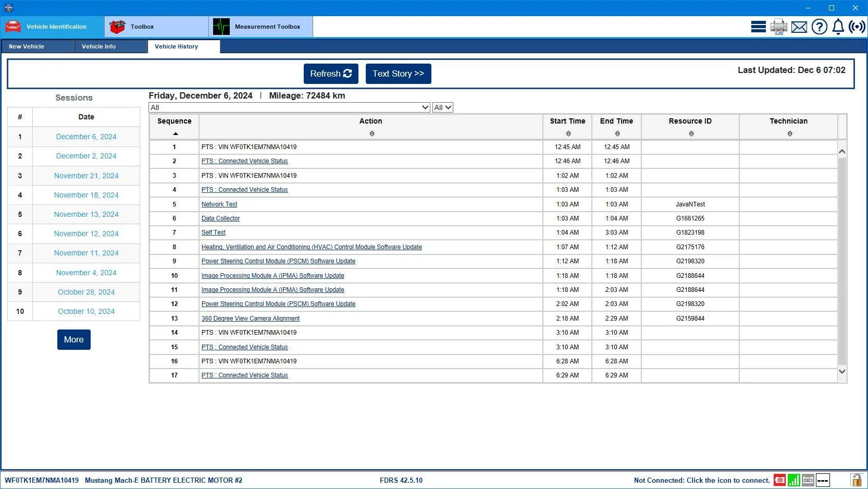Screen dimensions: 868x489
Task: Switch to the Vehicle Identification tab
Action: point(53,27)
